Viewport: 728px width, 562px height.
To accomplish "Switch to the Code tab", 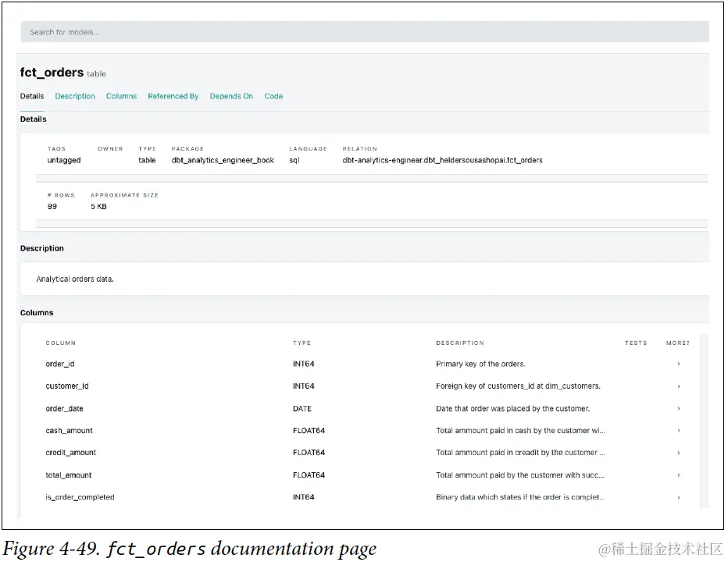I will tap(273, 96).
